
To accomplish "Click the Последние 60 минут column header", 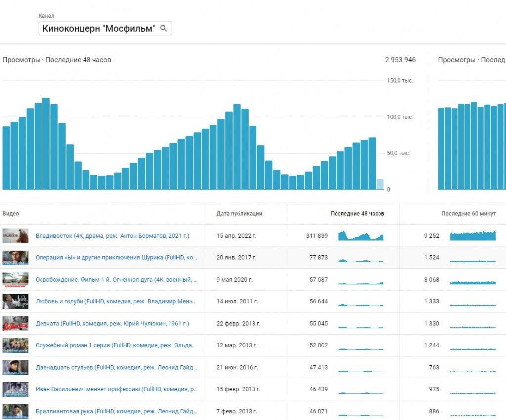I will tap(468, 214).
